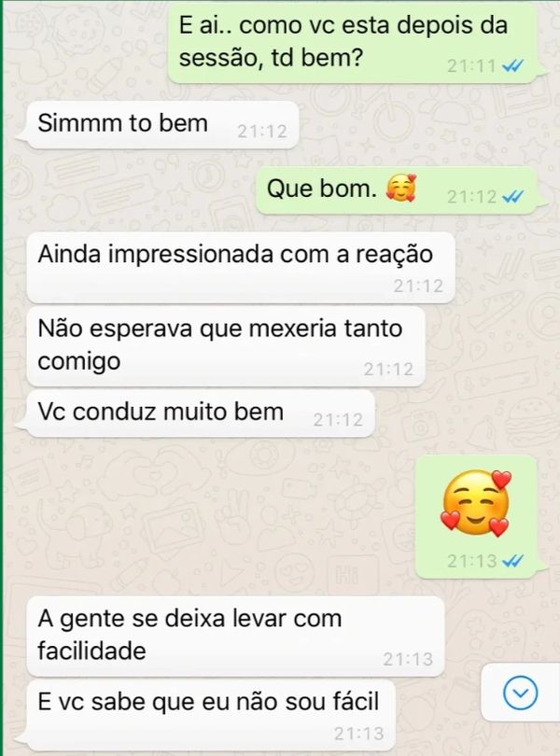Select message 'E vc sabe que eu não sou fácil'

coord(211,715)
